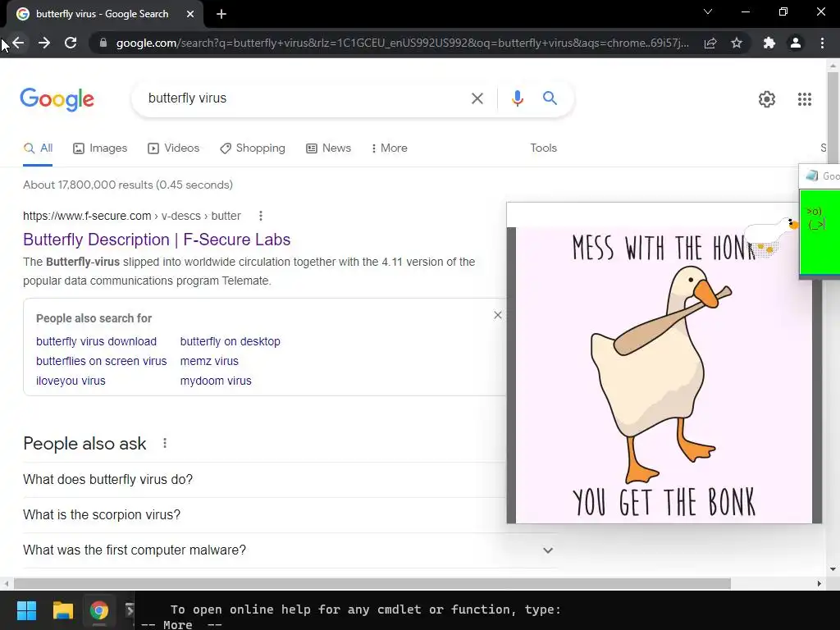Open Google quick settings gear

767,99
